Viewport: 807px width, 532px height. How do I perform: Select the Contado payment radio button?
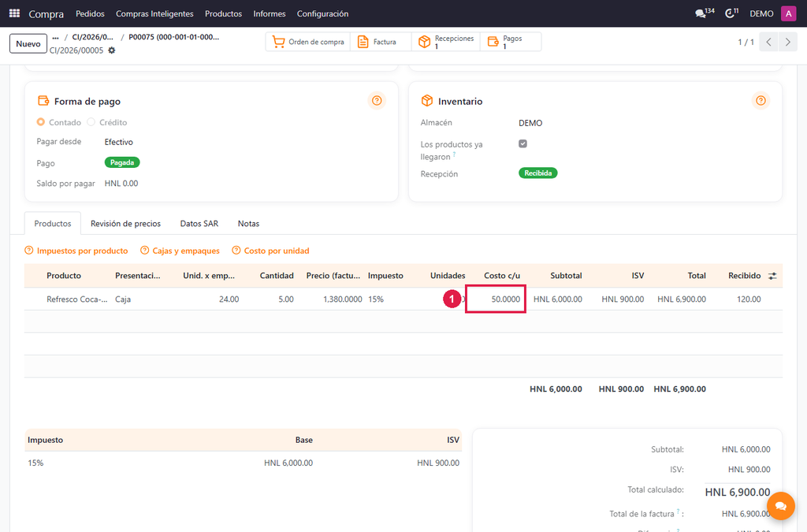tap(41, 122)
